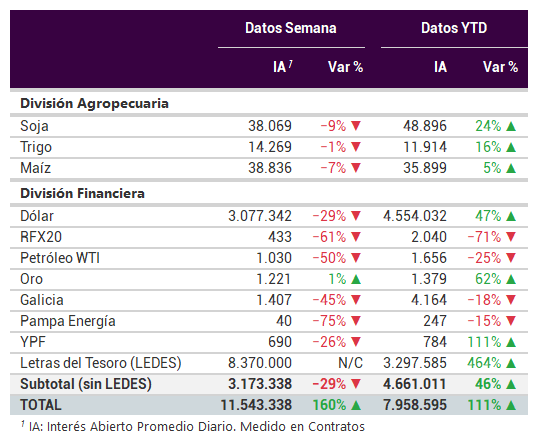Click the N/C cell in LEDES row
Image resolution: width=538 pixels, height=446 pixels.
point(350,363)
